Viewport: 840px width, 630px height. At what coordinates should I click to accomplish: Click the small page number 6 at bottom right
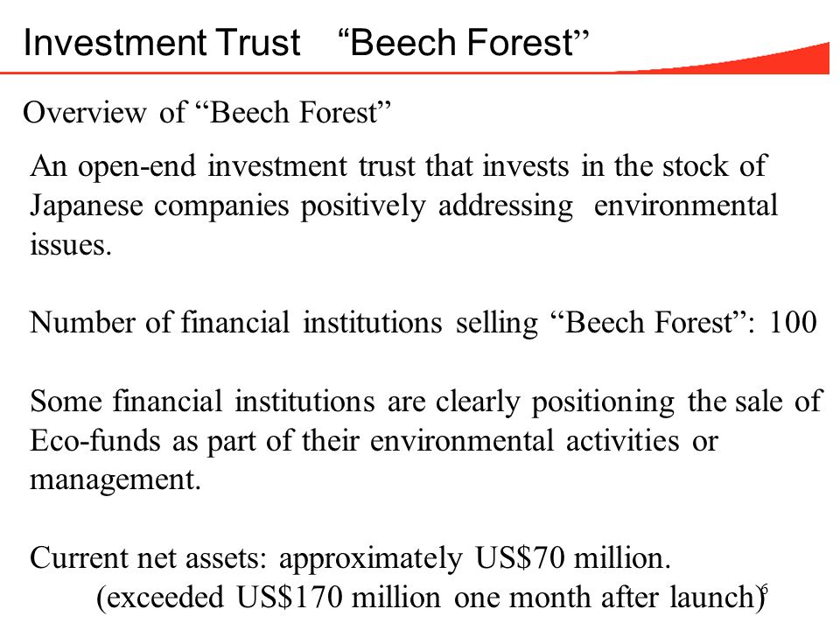(x=765, y=590)
